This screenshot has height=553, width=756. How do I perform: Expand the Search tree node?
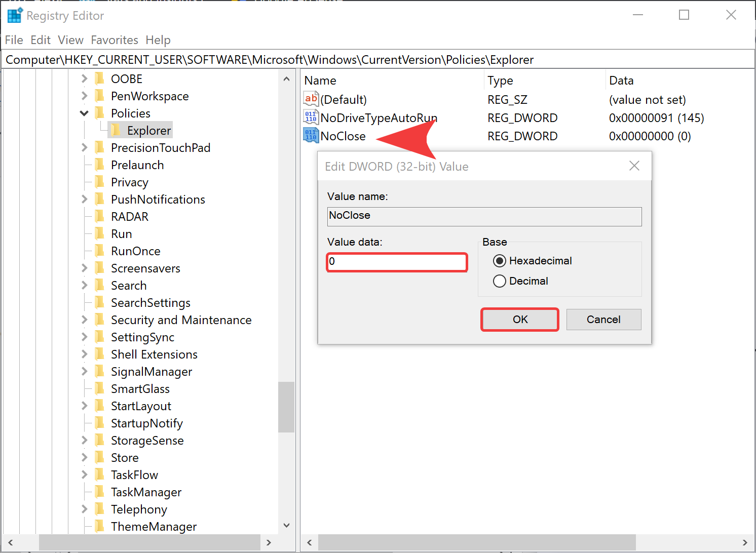pos(84,285)
